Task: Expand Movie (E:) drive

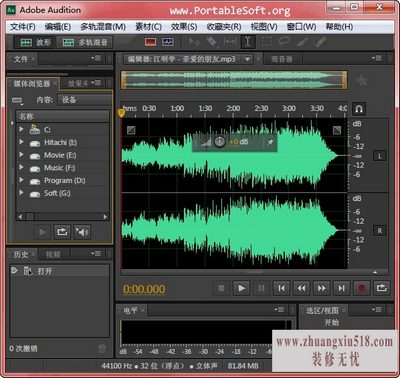Action: 21,155
